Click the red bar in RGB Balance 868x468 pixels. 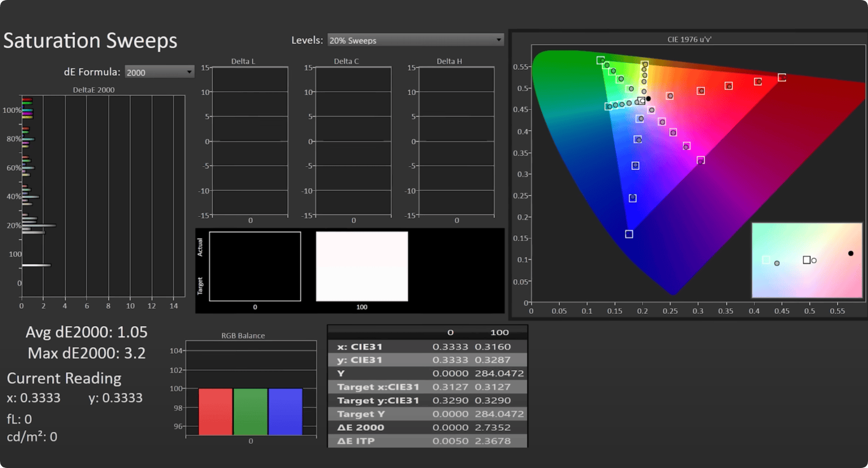tap(215, 411)
